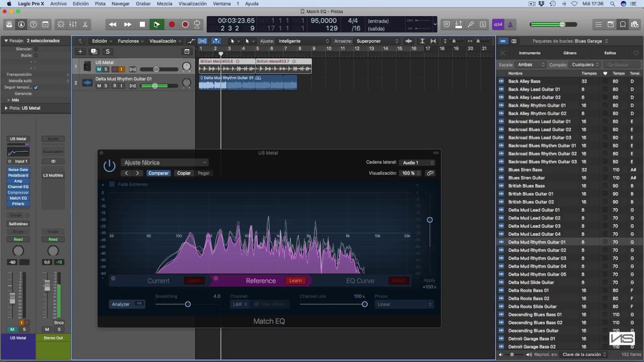Open the Funciones menu in tracks area

(130, 41)
